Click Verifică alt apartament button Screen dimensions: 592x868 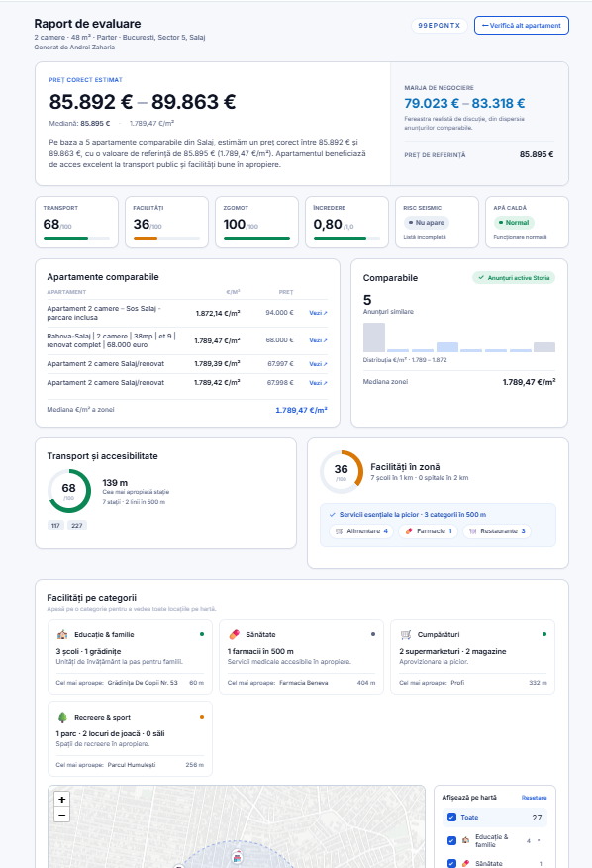point(521,26)
